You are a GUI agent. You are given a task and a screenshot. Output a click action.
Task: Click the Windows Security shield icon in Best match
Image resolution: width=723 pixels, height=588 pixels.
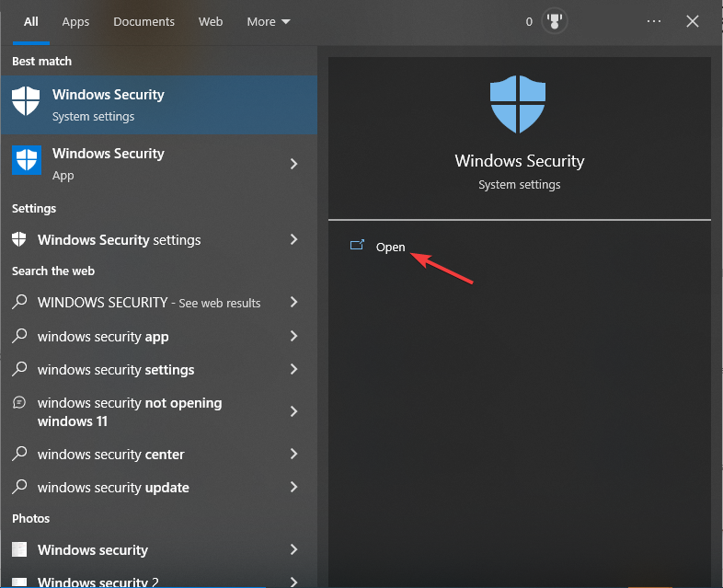[x=26, y=101]
